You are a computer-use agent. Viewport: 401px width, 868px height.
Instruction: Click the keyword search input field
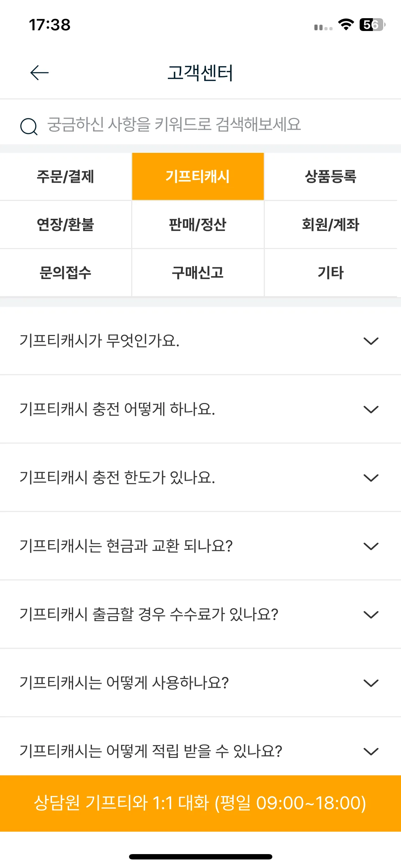tap(200, 125)
